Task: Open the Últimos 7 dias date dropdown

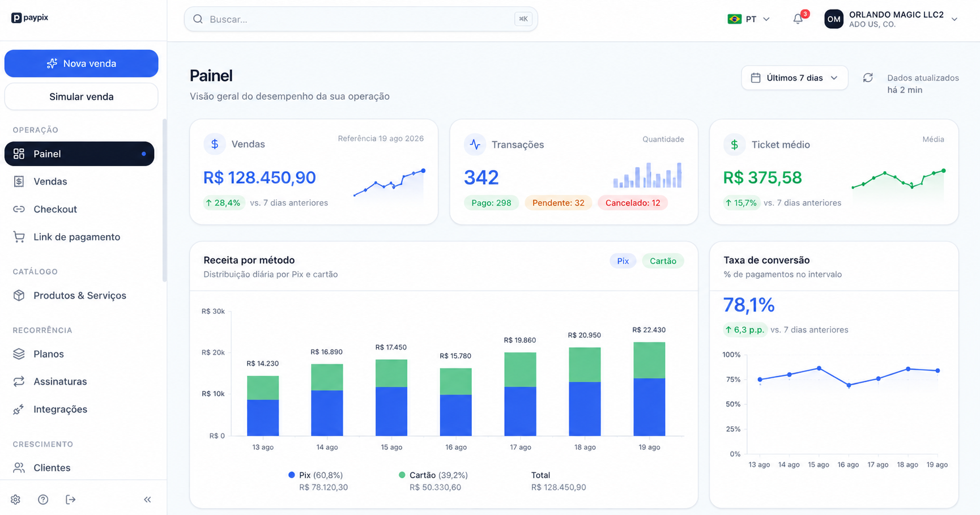Action: click(x=794, y=78)
